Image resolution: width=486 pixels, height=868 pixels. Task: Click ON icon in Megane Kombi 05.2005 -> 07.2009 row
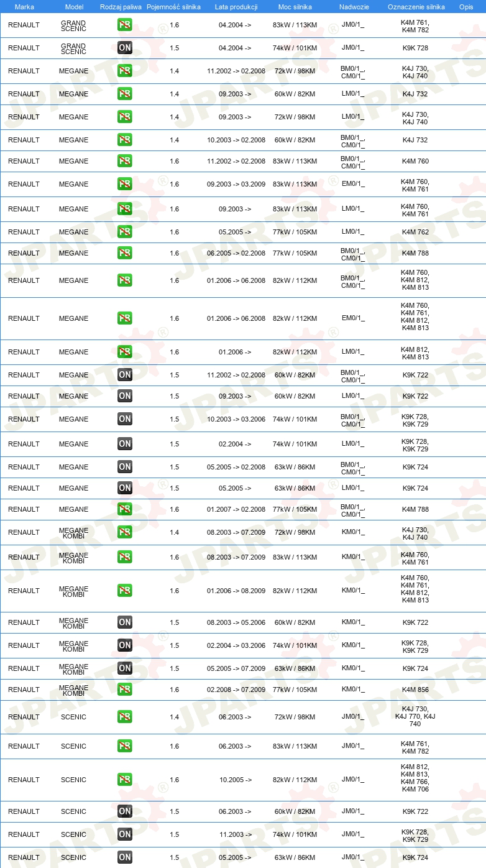[x=125, y=668]
